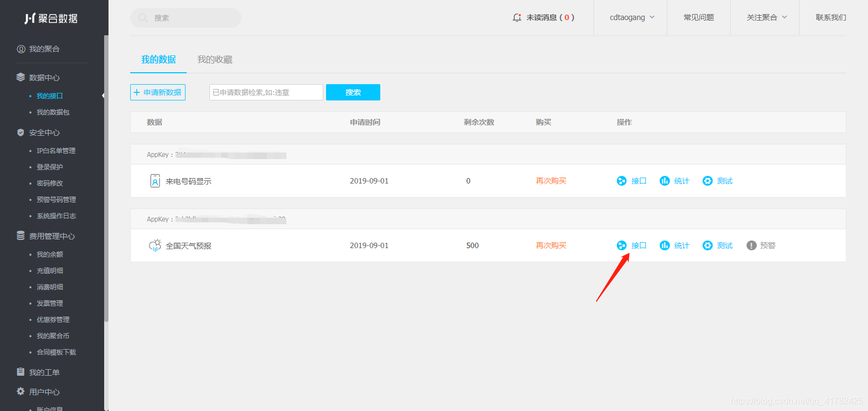Screen dimensions: 868x411
Task: Click the blue 搜索 button
Action: tap(353, 92)
